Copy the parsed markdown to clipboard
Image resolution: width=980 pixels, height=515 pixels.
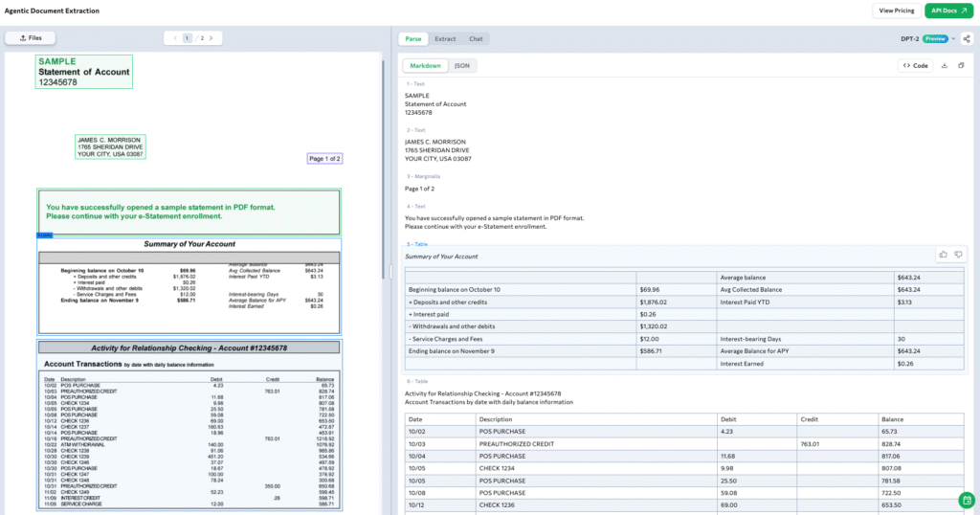(x=961, y=66)
